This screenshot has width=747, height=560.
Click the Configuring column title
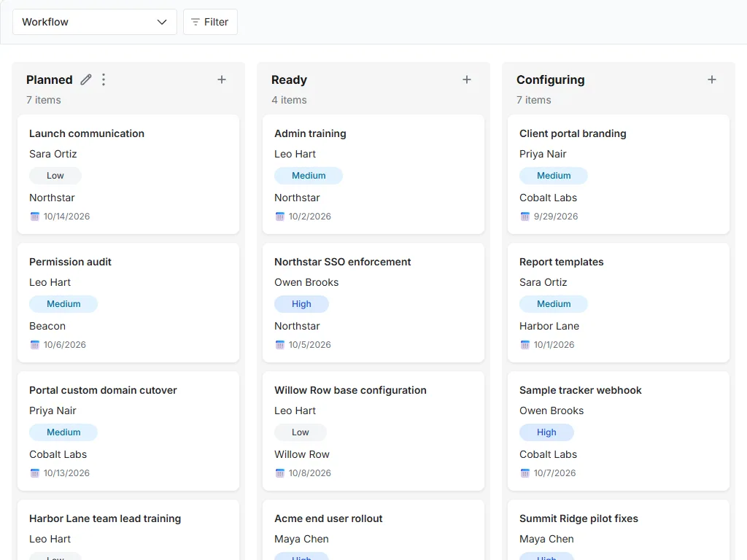550,79
